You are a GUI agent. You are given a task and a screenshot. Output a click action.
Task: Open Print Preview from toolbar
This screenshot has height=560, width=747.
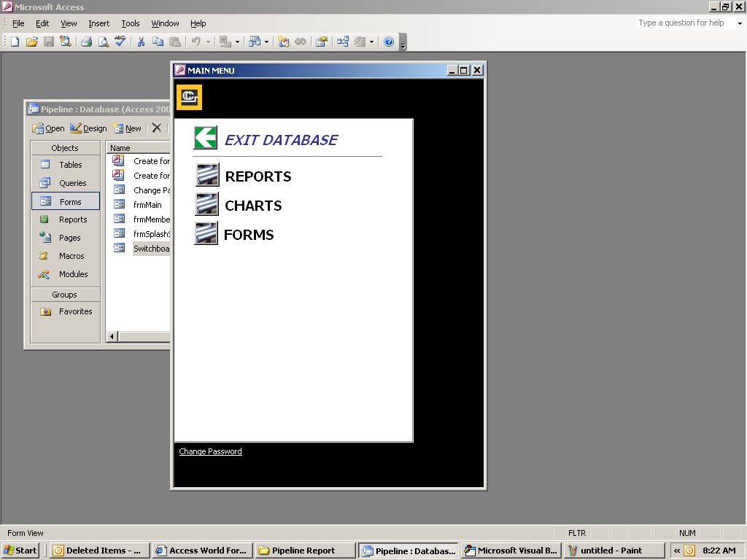[103, 42]
